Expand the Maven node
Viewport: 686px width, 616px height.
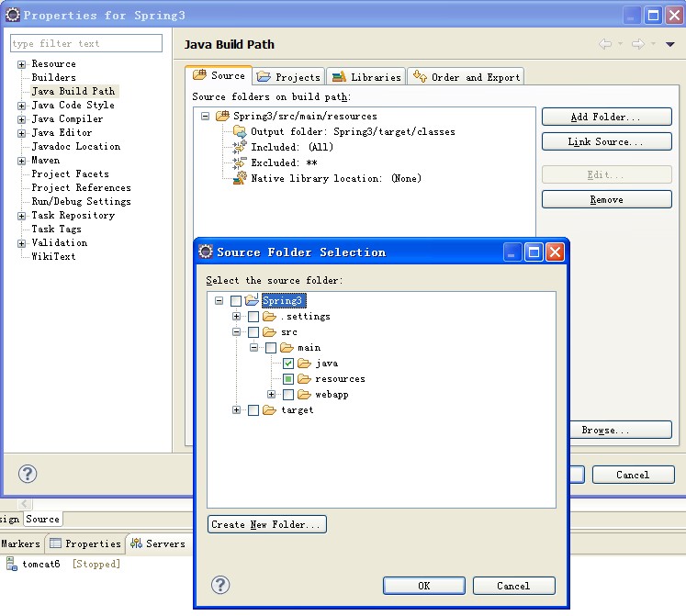[21, 161]
